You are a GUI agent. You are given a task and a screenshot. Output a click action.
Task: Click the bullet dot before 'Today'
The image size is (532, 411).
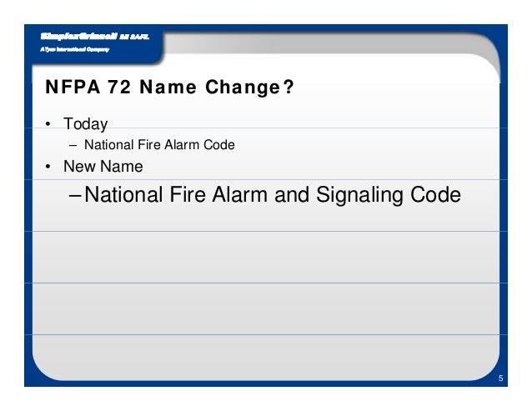pos(49,126)
